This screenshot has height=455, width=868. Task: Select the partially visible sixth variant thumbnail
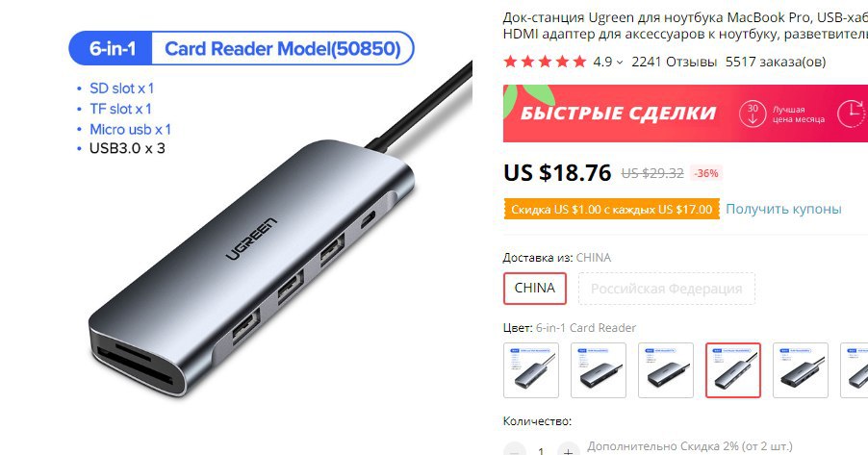[x=855, y=370]
